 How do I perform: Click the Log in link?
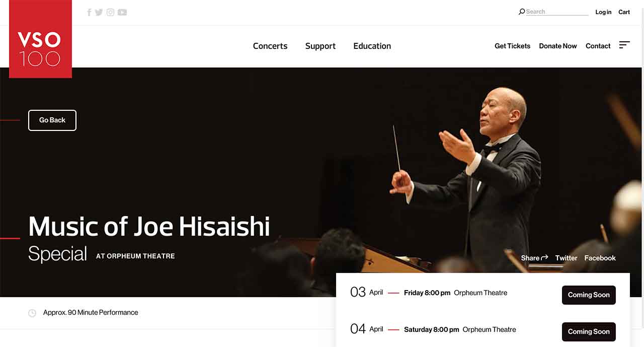(603, 12)
